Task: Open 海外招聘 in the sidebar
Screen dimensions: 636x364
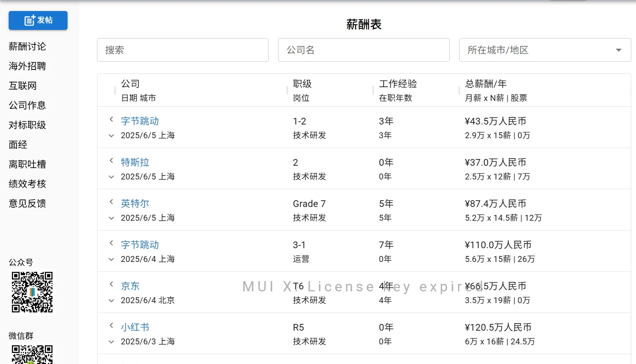Action: click(x=27, y=66)
